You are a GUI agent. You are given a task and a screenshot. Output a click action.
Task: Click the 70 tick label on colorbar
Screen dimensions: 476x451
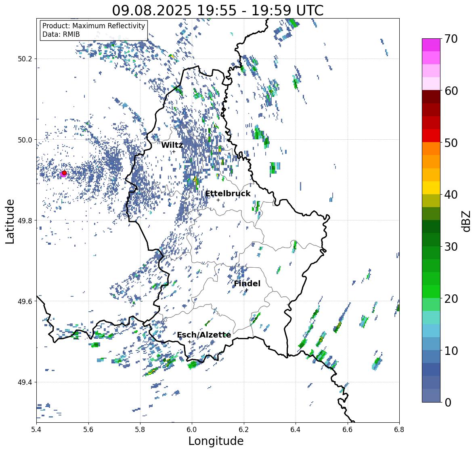(x=451, y=39)
